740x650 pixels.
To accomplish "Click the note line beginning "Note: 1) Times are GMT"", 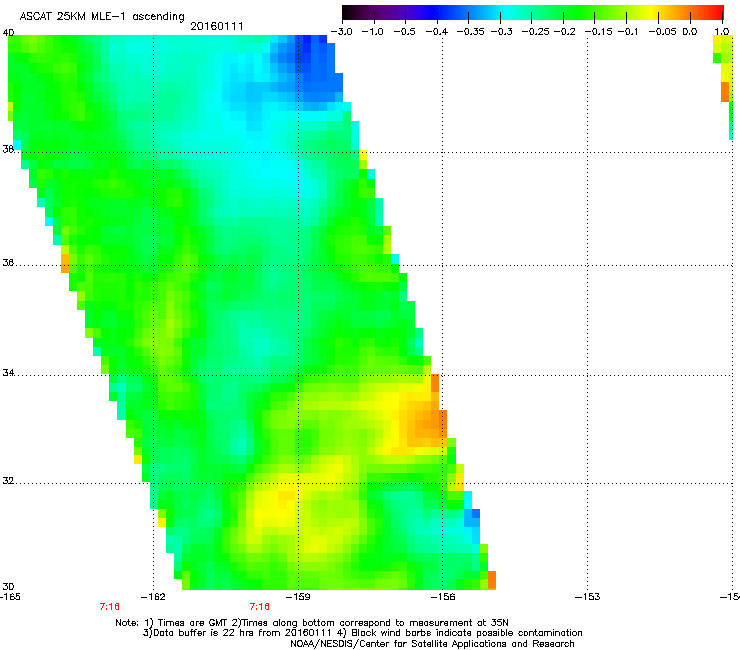I will tap(312, 623).
